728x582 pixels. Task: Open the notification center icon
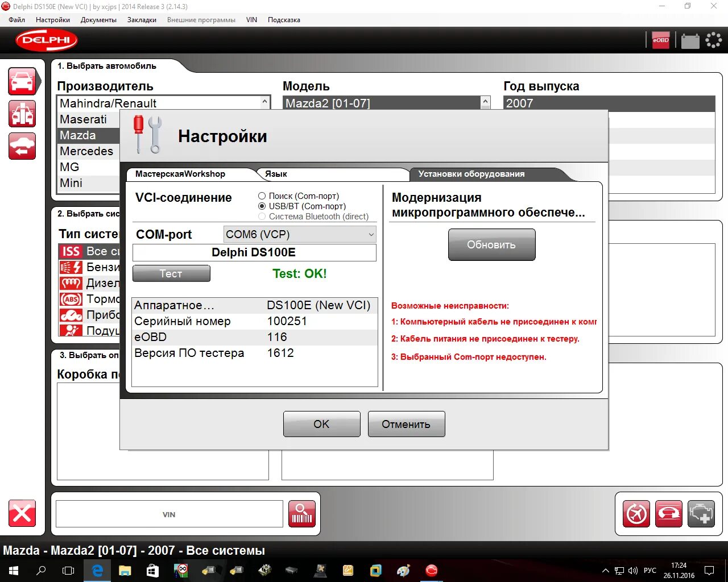(709, 571)
